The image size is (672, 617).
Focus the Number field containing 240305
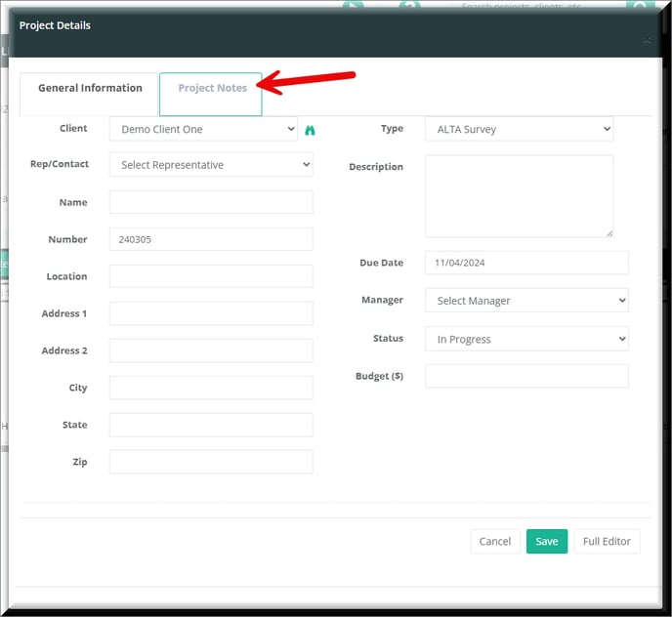click(211, 239)
